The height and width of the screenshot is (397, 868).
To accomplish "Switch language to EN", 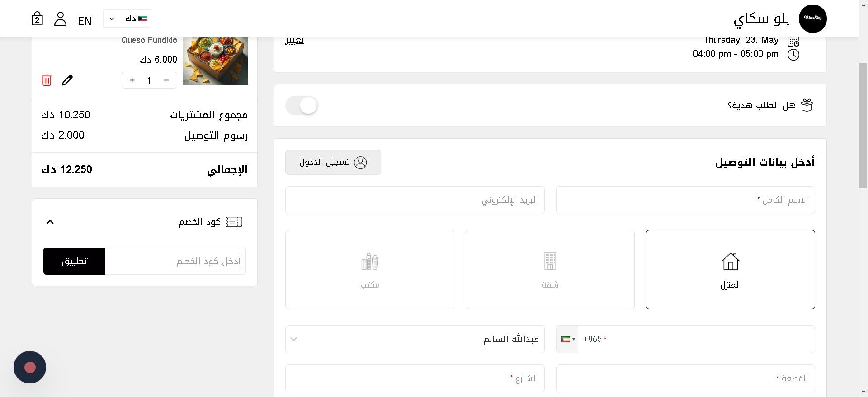I will coord(85,21).
